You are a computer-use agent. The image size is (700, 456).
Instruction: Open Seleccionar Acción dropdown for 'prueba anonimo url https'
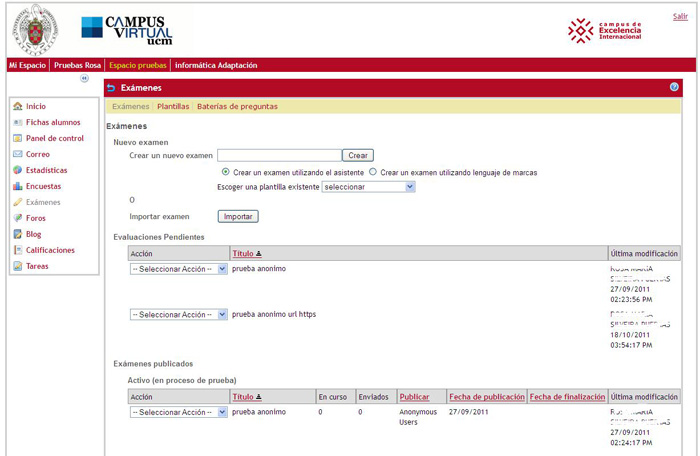point(179,315)
